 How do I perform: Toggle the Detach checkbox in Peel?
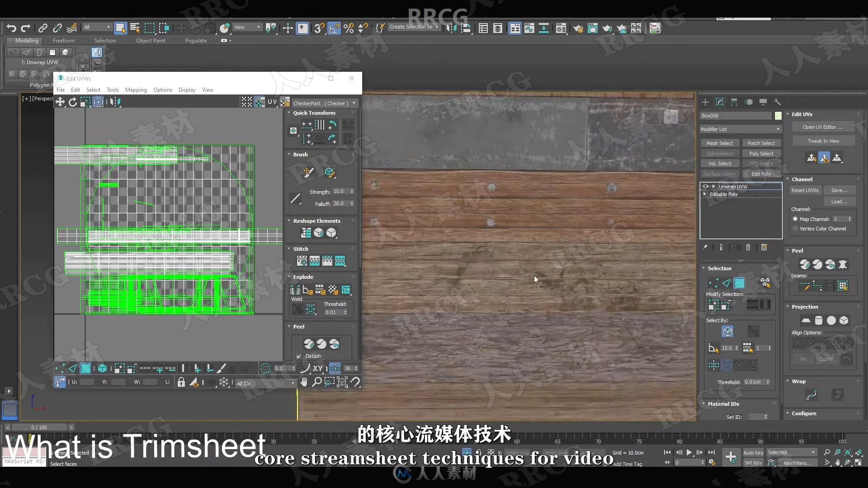299,356
